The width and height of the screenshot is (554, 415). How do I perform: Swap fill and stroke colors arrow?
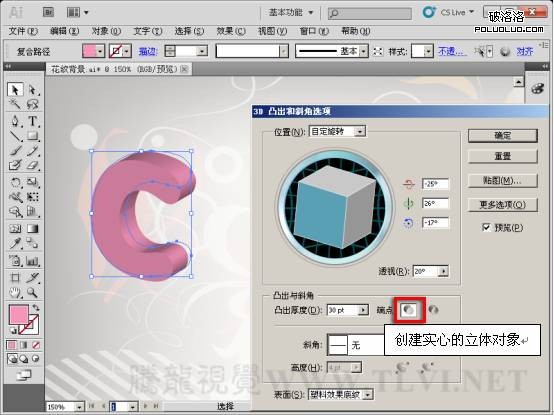pos(36,308)
